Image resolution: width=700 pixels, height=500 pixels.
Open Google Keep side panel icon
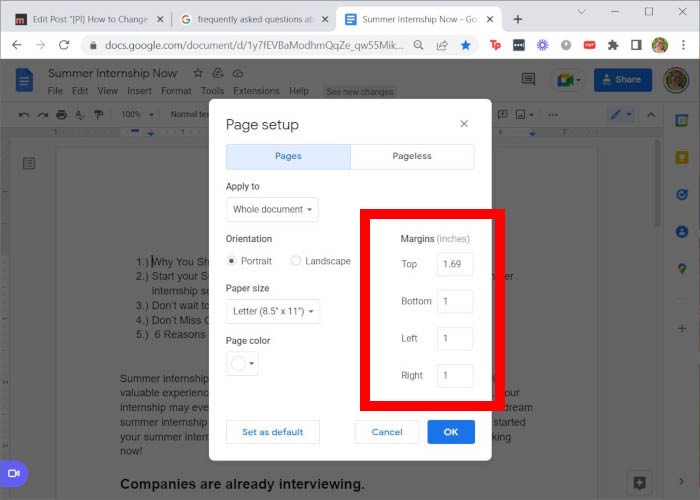[x=682, y=158]
